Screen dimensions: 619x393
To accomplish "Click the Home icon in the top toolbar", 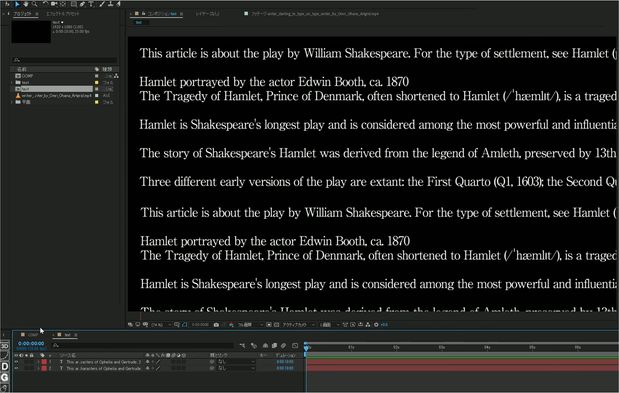I will (7, 4).
